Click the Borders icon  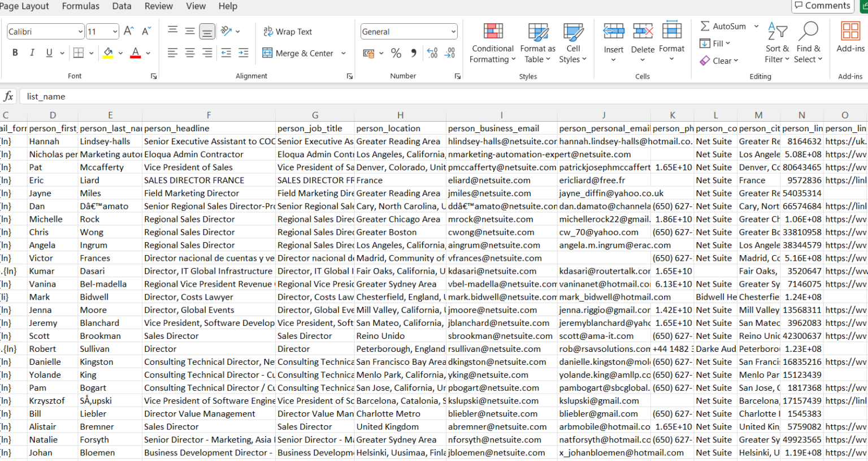pos(79,53)
